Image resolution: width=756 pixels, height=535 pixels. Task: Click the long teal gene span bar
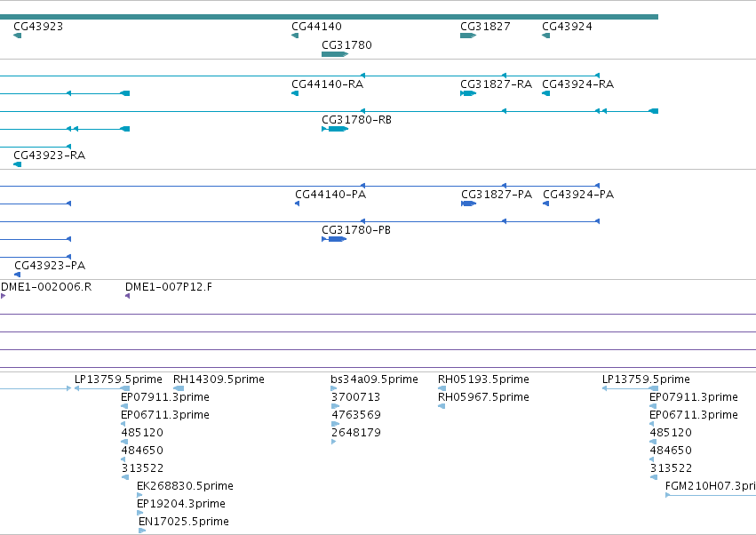[329, 17]
